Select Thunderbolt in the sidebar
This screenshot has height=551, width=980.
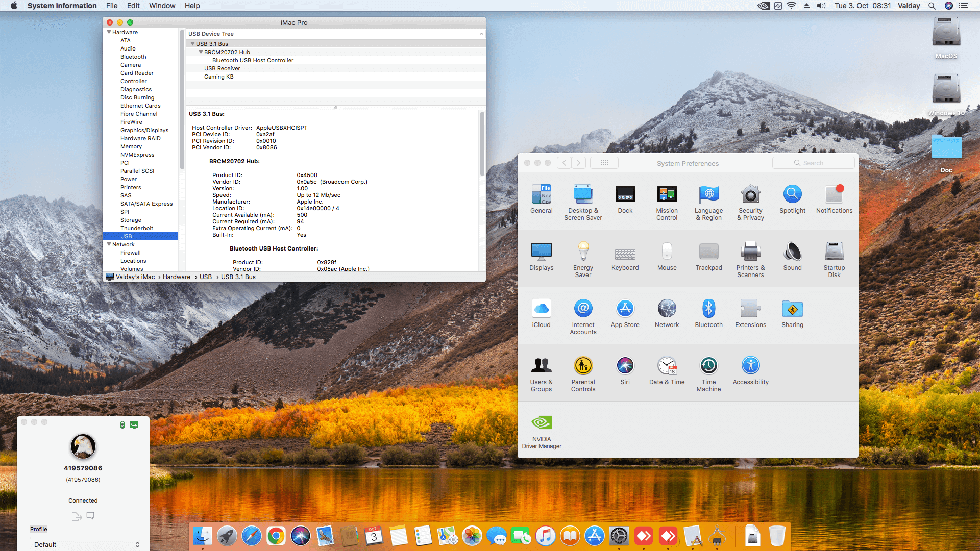[137, 228]
